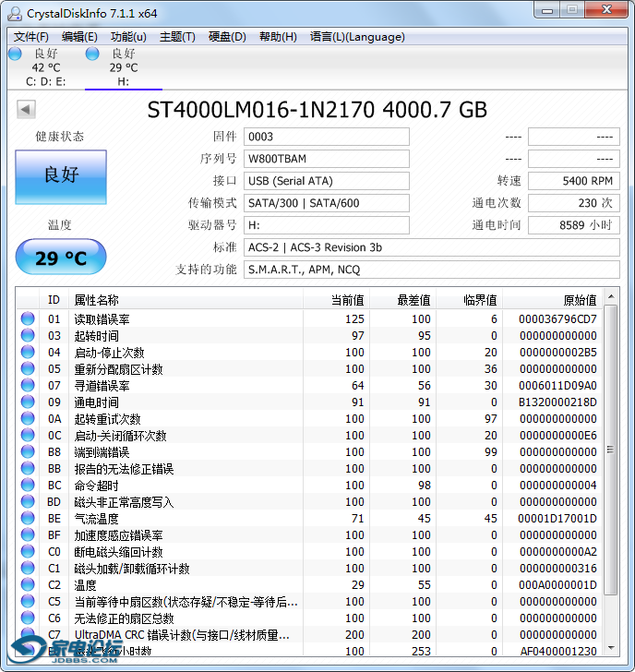Minimize the CrystalDiskInfo window
The width and height of the screenshot is (635, 672).
pyautogui.click(x=547, y=9)
